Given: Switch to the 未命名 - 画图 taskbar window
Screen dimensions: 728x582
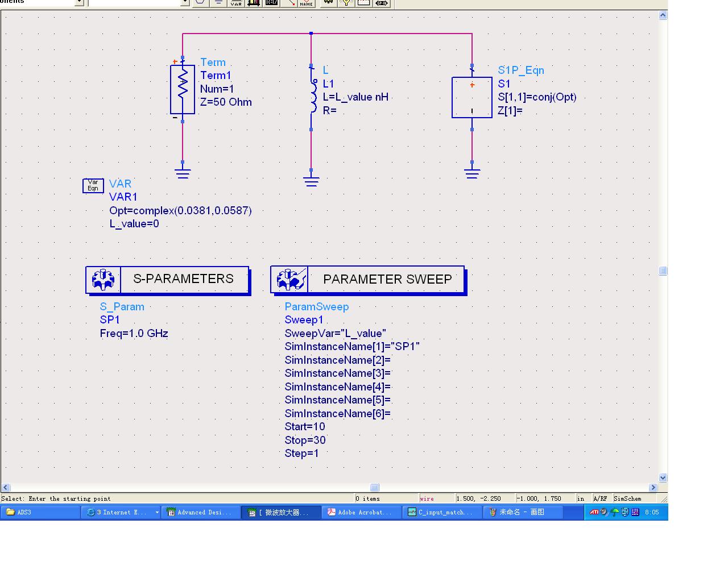Looking at the screenshot, I should 523,512.
